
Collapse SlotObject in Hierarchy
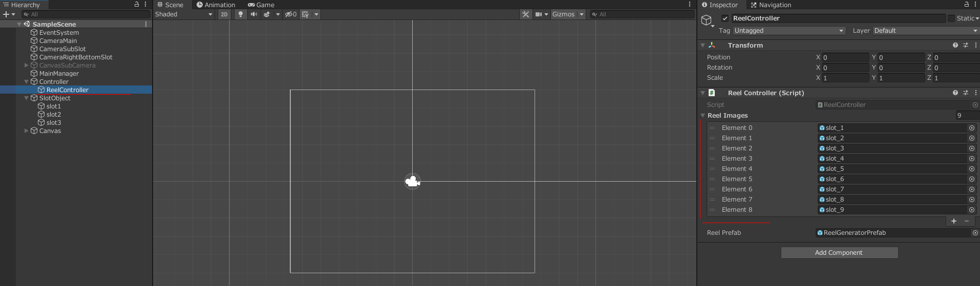coord(27,98)
